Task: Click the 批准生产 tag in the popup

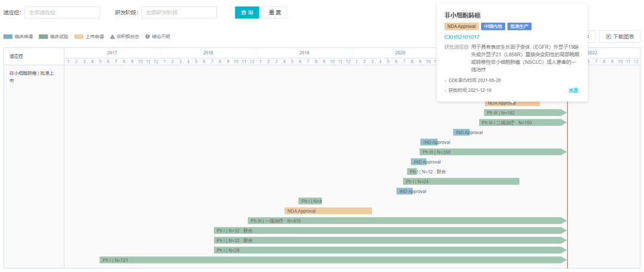Action: click(520, 26)
